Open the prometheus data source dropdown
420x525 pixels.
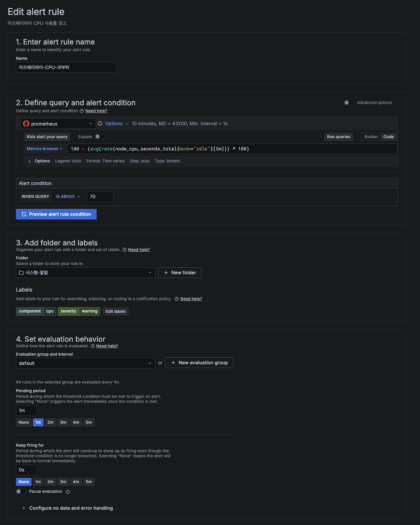pos(58,124)
